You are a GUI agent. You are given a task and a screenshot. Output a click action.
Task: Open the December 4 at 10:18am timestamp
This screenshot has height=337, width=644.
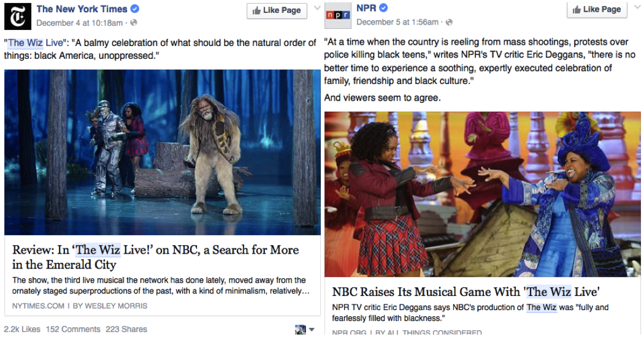tap(79, 23)
